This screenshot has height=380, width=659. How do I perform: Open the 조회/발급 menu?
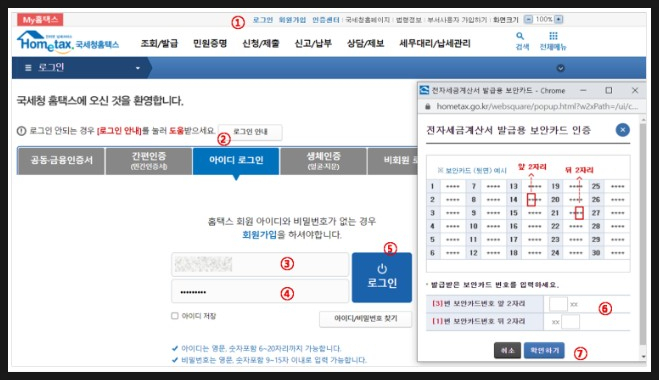click(159, 43)
